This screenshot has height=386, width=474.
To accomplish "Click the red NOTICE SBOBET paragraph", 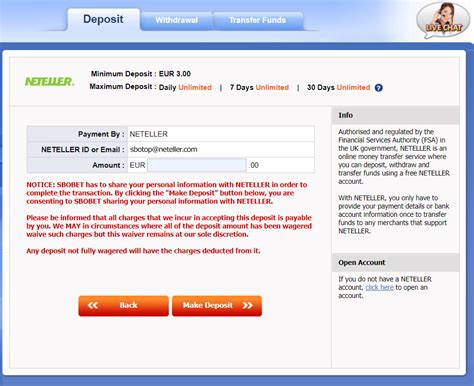I will coord(167,193).
